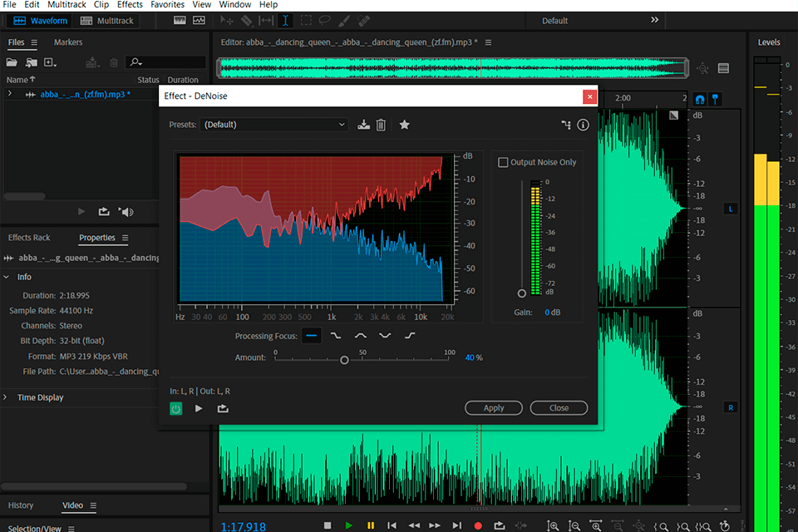Switch to the Markers tab
Screen dimensions: 798x532
(68, 42)
